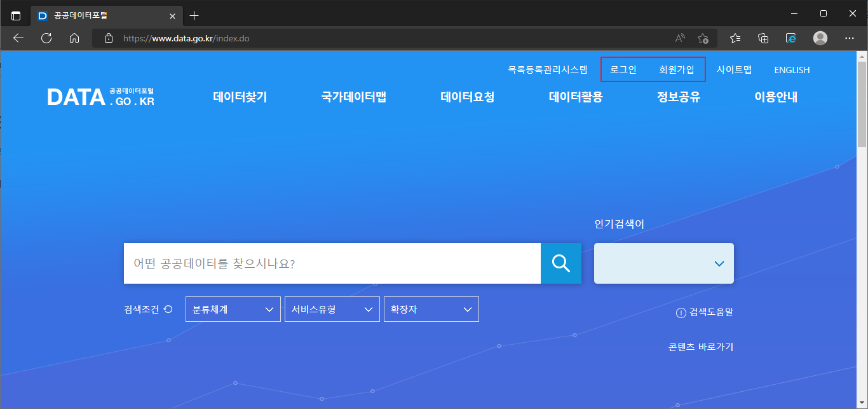
Task: Select the 공공데이터포털 browser tab
Action: 106,16
